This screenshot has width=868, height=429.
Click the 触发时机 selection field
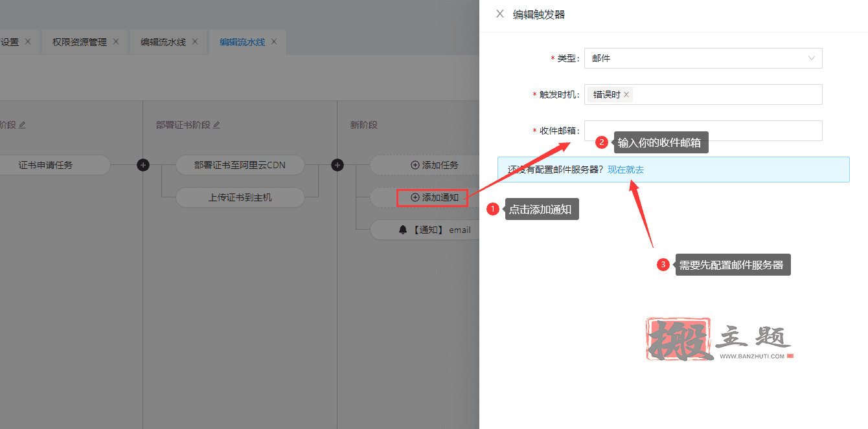point(703,94)
